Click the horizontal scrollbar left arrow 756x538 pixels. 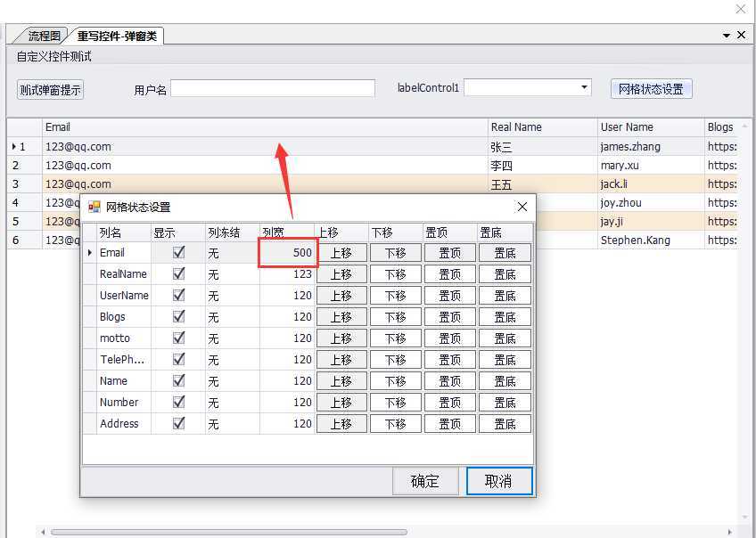(x=44, y=532)
